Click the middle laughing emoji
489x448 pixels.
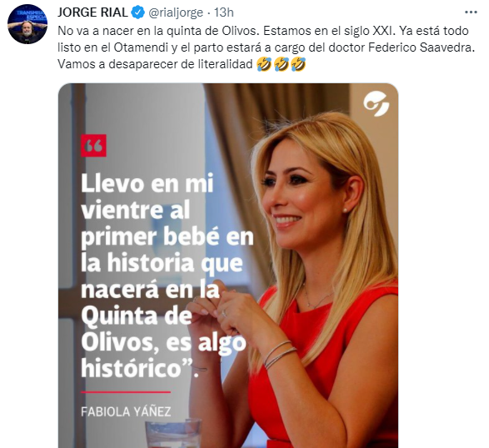(281, 64)
